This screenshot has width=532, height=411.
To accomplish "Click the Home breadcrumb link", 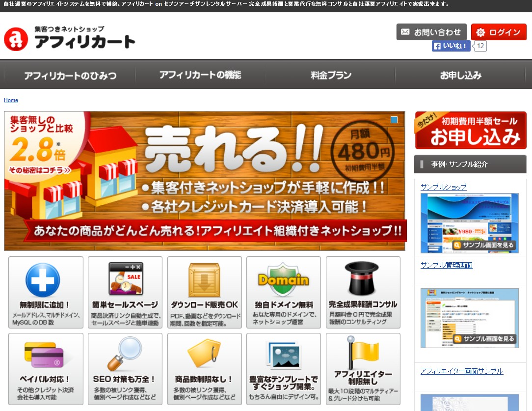I will point(11,101).
